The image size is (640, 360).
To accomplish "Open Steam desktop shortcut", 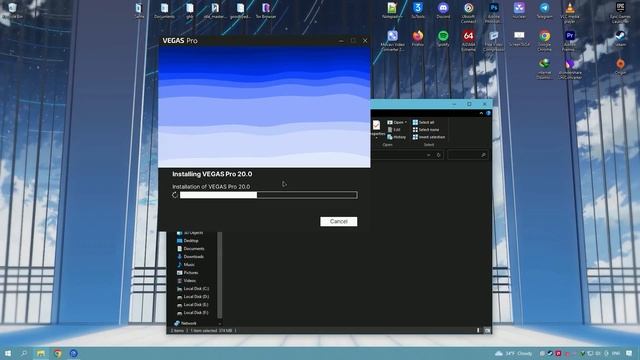I will [x=620, y=38].
